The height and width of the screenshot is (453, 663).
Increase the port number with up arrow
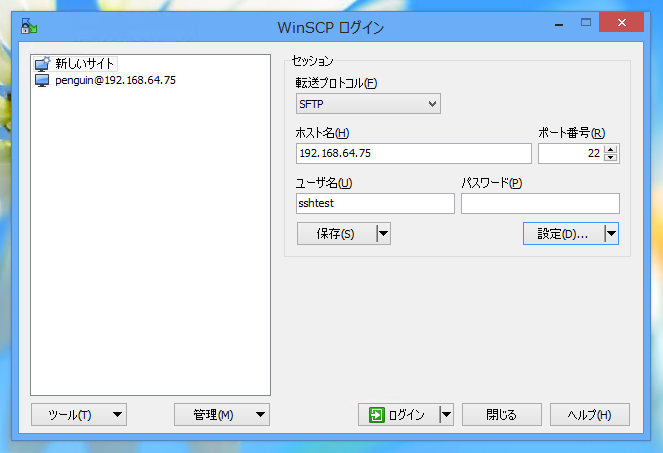coord(611,149)
